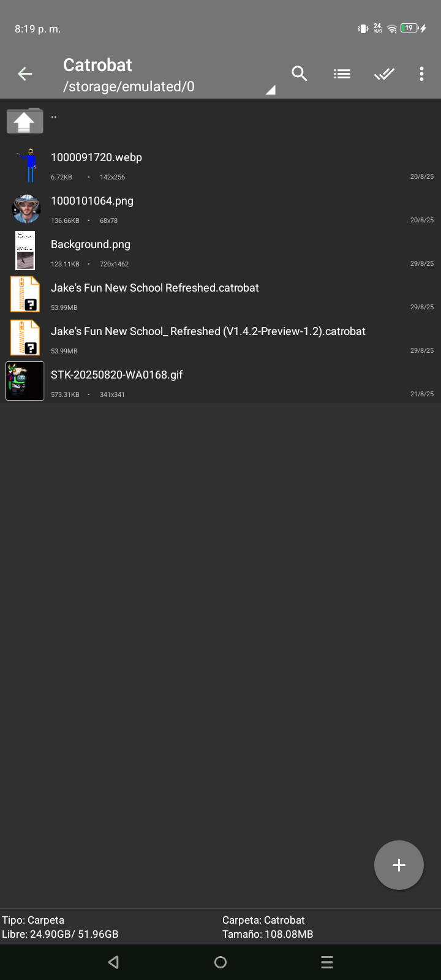Open Android recent apps menu button
The image size is (441, 980).
[x=327, y=962]
